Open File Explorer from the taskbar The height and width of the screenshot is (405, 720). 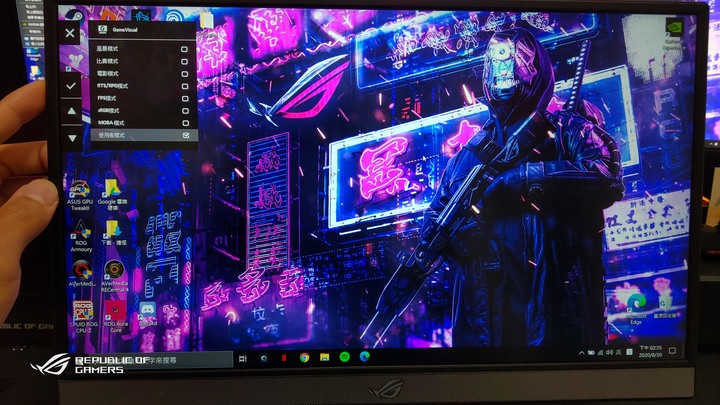pyautogui.click(x=324, y=357)
